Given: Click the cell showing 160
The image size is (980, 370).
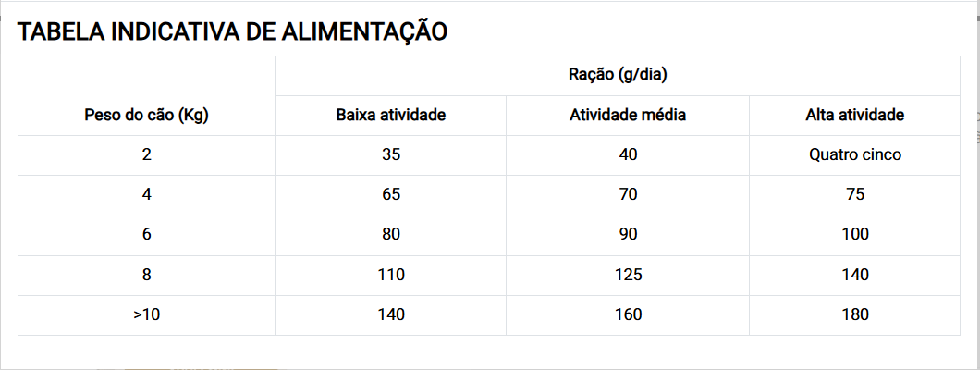Looking at the screenshot, I should click(628, 314).
